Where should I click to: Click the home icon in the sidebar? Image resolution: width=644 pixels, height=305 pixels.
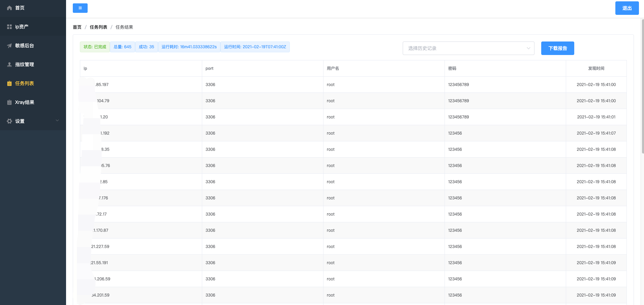pos(9,8)
